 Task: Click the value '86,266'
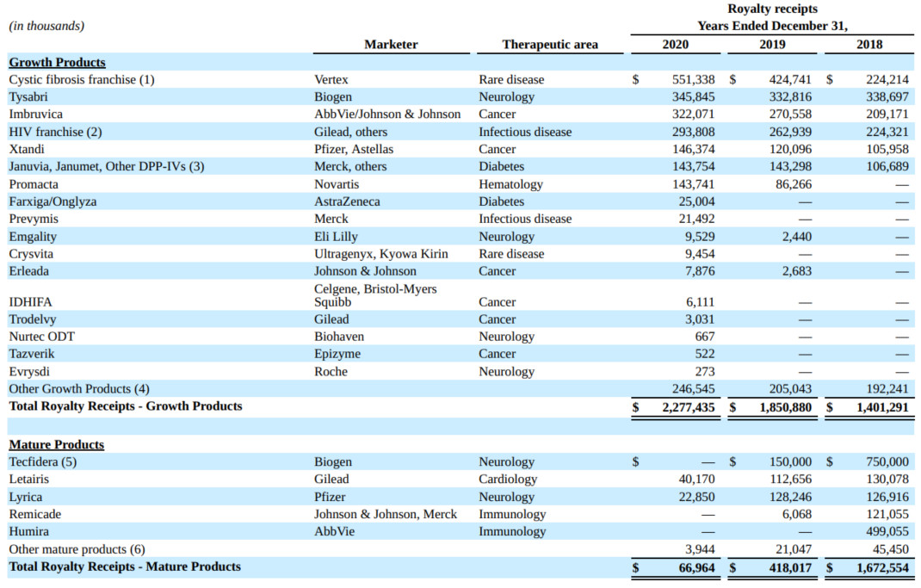tap(794, 184)
